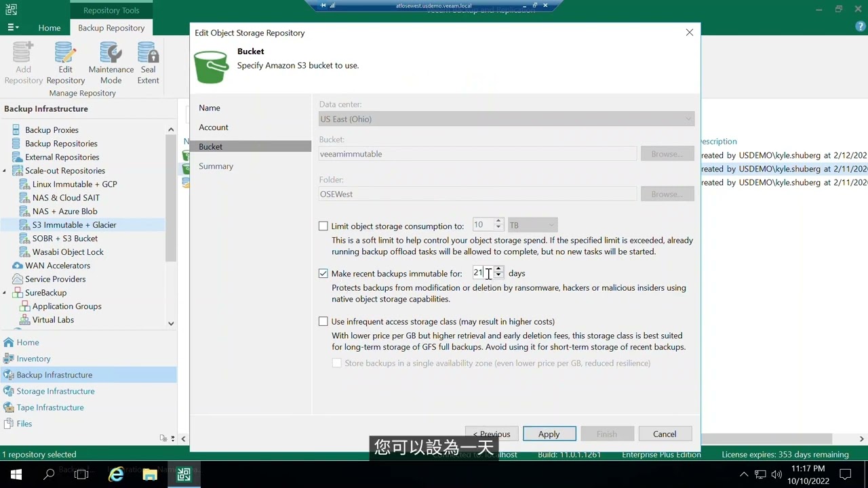Click Browse button for Bucket
868x488 pixels.
coord(667,154)
